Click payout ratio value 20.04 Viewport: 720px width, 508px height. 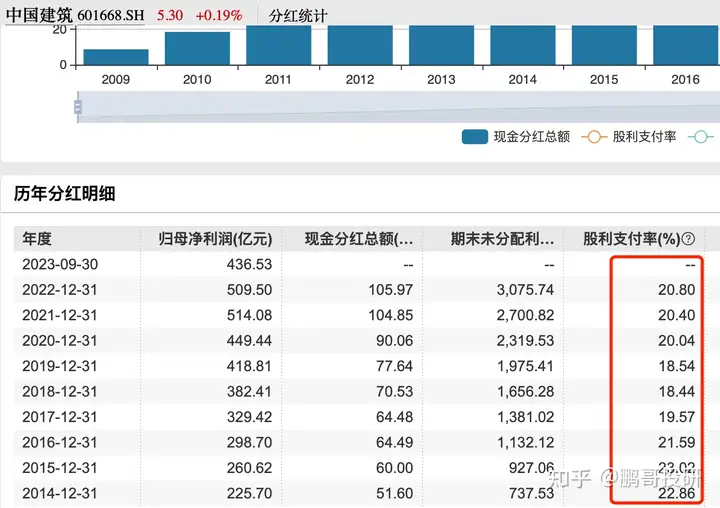pyautogui.click(x=676, y=341)
